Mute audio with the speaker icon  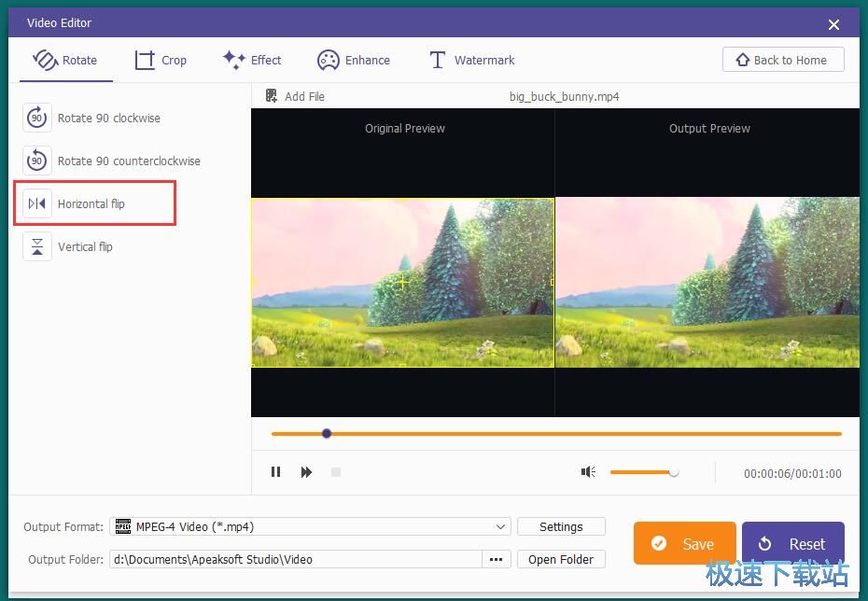588,472
